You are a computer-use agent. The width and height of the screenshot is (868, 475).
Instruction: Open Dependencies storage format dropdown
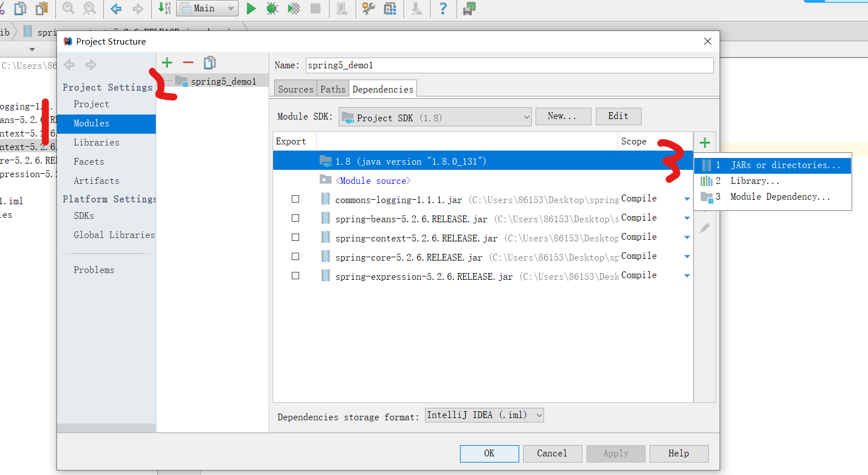(x=484, y=415)
